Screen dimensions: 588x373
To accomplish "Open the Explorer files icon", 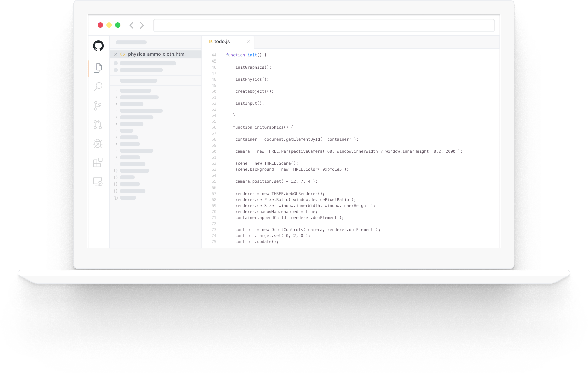I will tap(98, 68).
